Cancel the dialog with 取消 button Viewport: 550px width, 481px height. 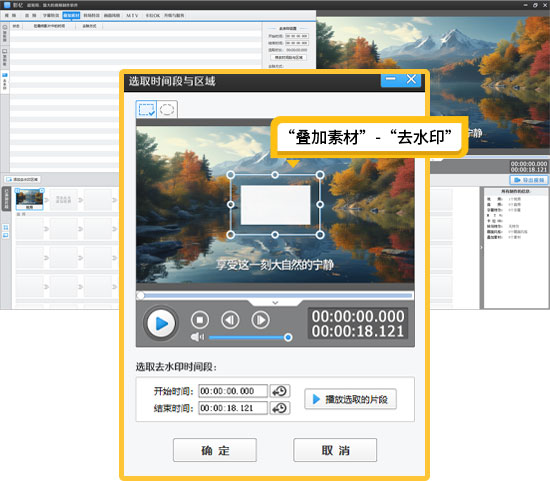tap(335, 450)
